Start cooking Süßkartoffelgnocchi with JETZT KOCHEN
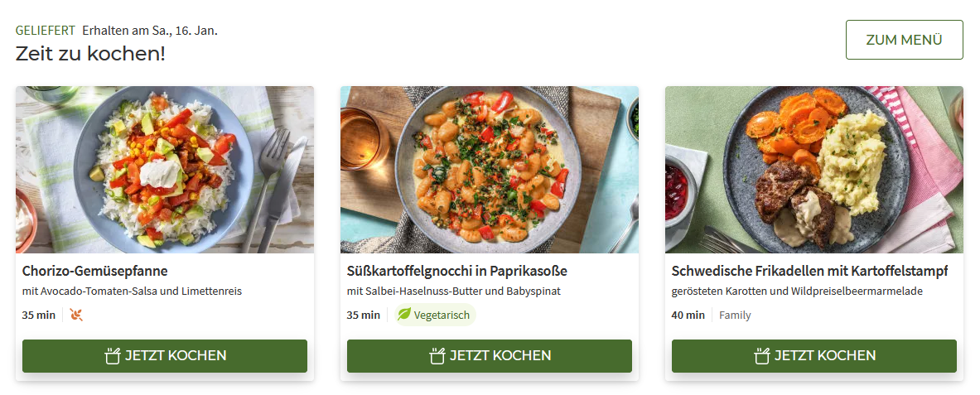 pos(490,356)
